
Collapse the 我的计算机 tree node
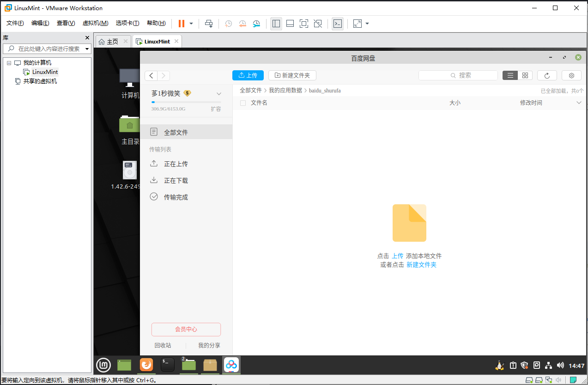coord(9,63)
